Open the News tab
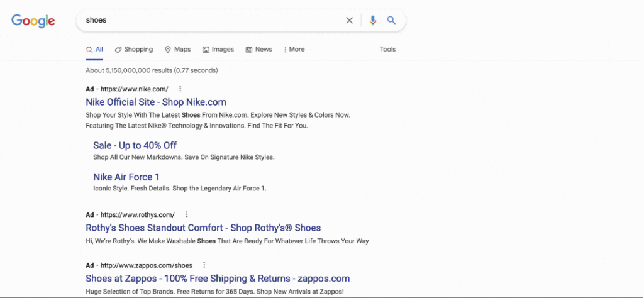 [258, 49]
